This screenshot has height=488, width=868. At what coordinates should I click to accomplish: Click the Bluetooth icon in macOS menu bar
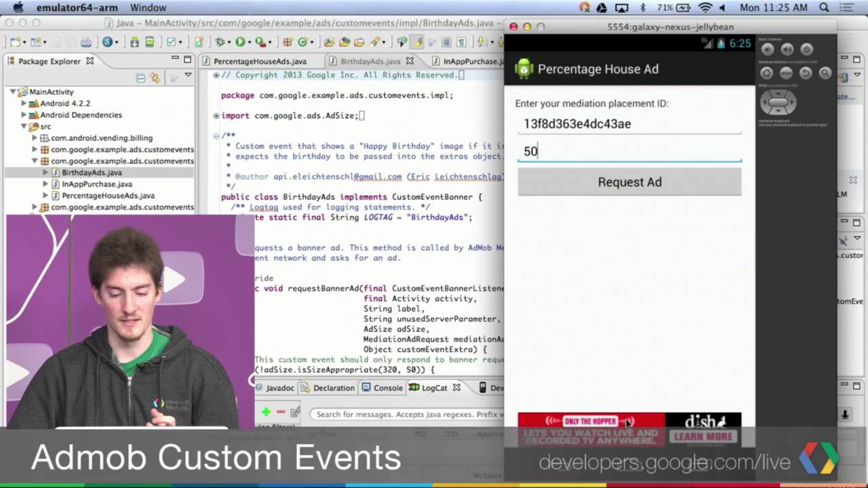click(x=642, y=7)
